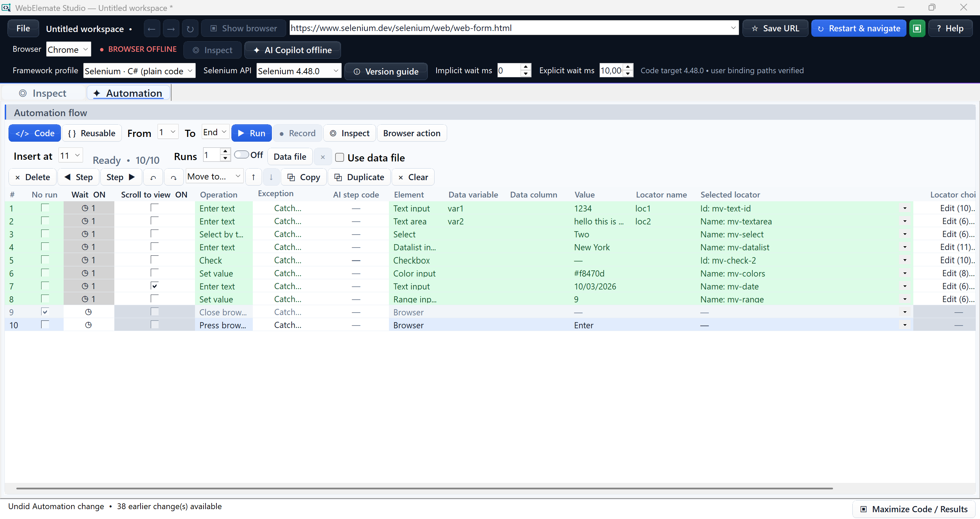Viewport: 980px width, 519px height.
Task: Check Scroll to view for row 3
Action: (154, 233)
